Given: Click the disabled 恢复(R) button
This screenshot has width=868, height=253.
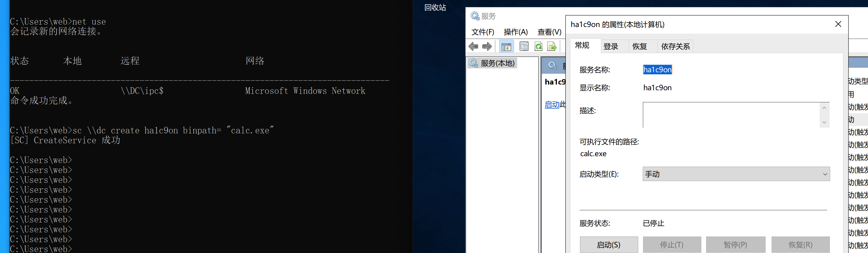Looking at the screenshot, I should (x=801, y=245).
